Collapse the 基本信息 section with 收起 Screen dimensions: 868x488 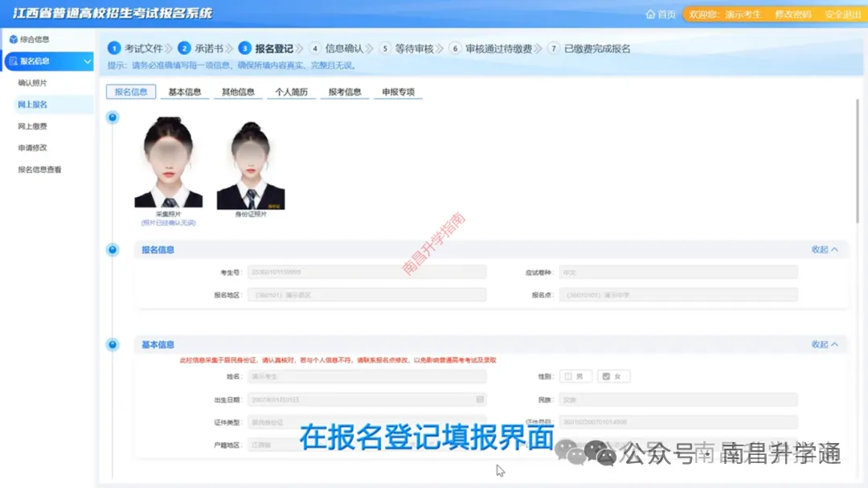825,345
